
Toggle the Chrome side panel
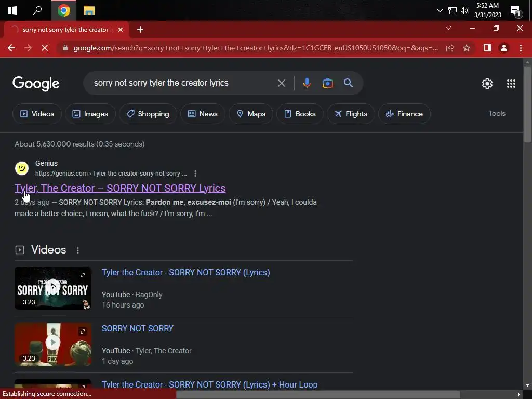[487, 48]
